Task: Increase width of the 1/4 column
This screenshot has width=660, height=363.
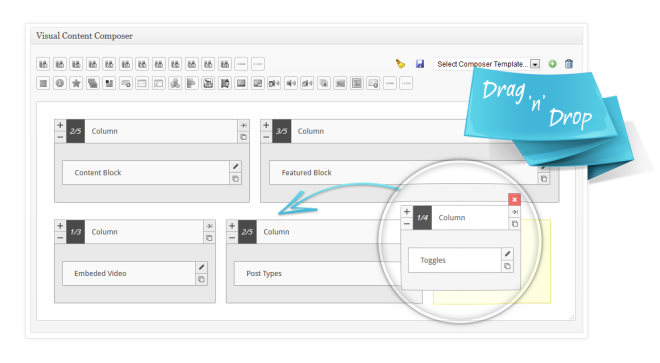Action: [407, 212]
